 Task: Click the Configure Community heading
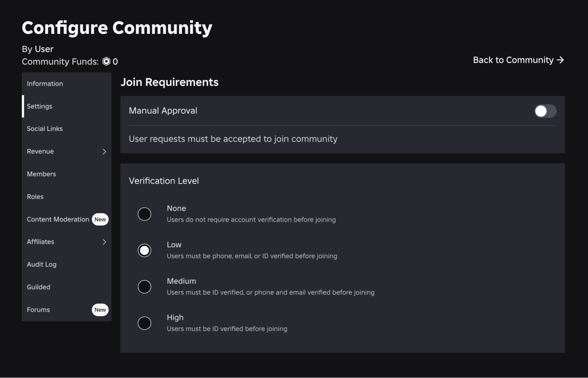pos(116,27)
